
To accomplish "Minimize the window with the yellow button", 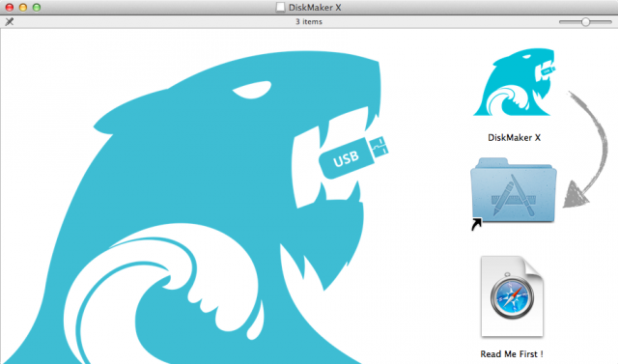I will 23,7.
